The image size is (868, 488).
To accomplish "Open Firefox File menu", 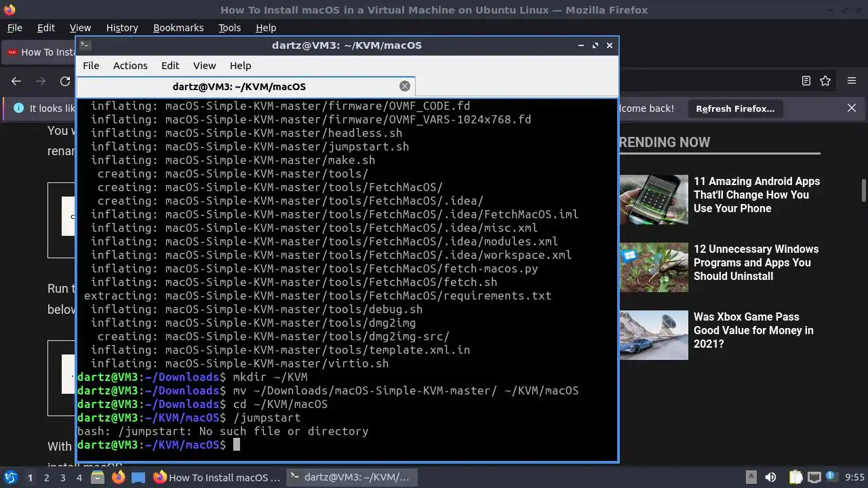I will coord(14,28).
